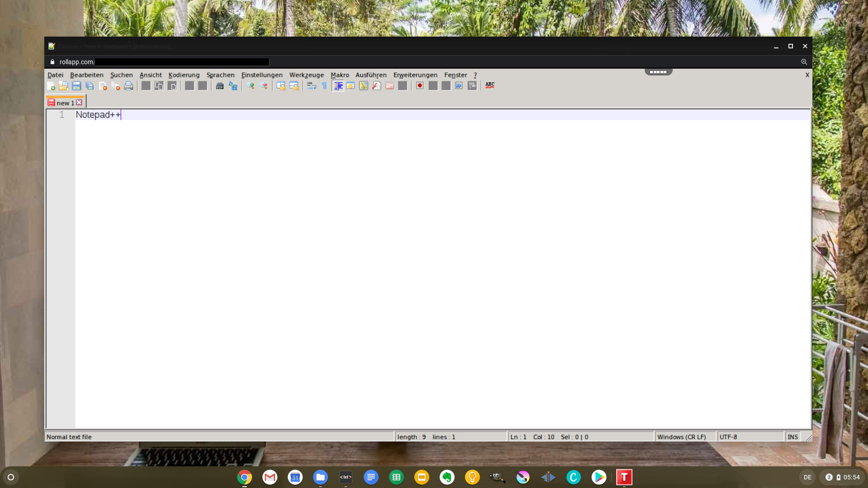Open the Fenster menu

click(x=456, y=75)
